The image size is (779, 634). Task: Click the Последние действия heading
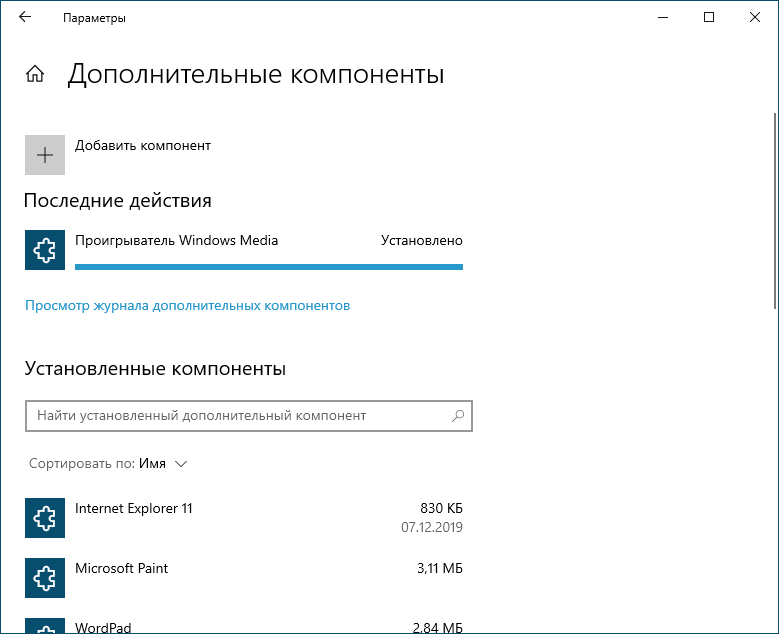[118, 201]
